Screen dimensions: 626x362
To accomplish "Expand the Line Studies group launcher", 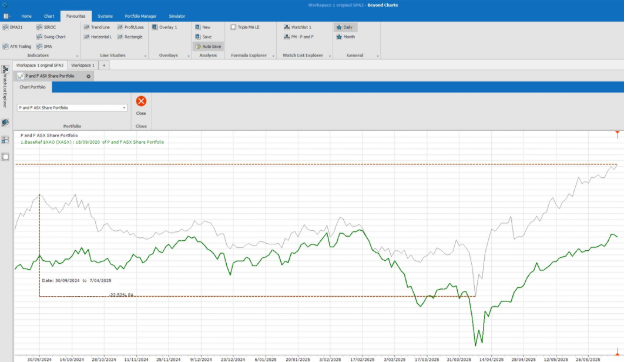I will 145,56.
